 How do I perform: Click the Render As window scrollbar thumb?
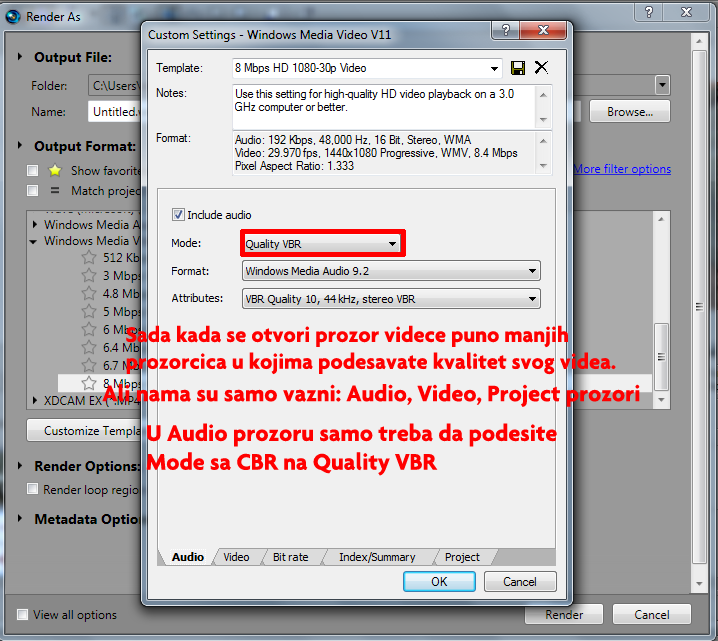[x=699, y=307]
